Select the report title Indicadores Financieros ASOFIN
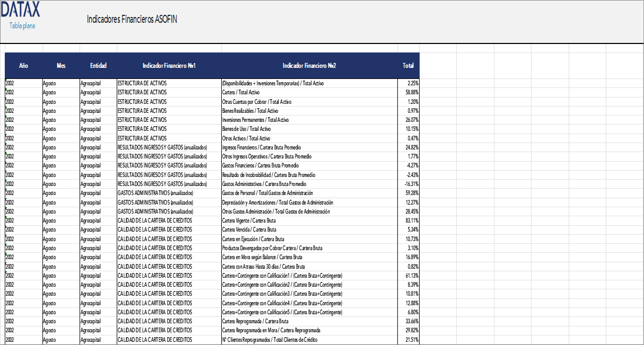Image resolution: width=644 pixels, height=345 pixels. [x=133, y=19]
